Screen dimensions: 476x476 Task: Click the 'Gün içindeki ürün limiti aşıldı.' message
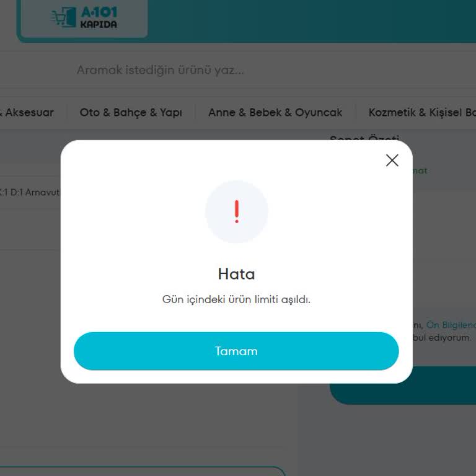[236, 299]
